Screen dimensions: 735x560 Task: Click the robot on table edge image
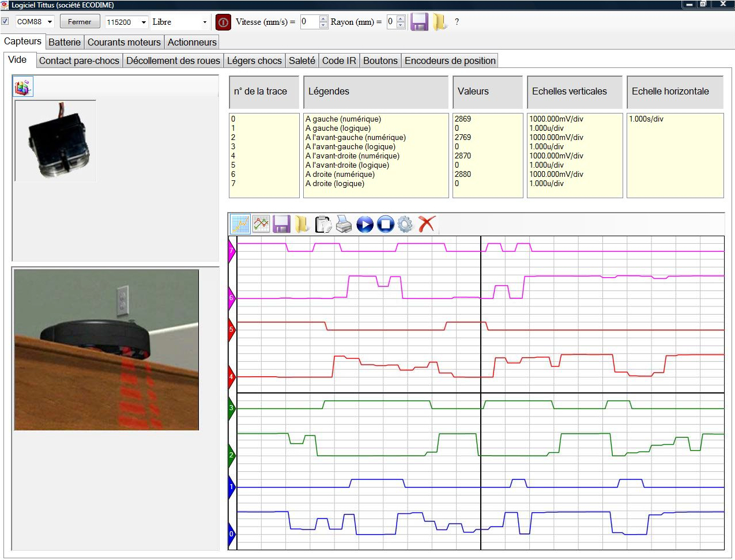coord(107,350)
